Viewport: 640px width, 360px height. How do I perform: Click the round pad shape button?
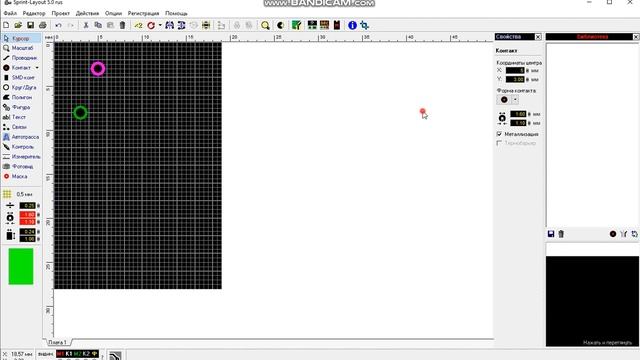tap(504, 100)
